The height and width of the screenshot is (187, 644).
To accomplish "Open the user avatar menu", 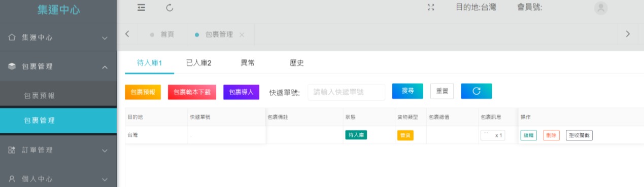I will point(601,8).
